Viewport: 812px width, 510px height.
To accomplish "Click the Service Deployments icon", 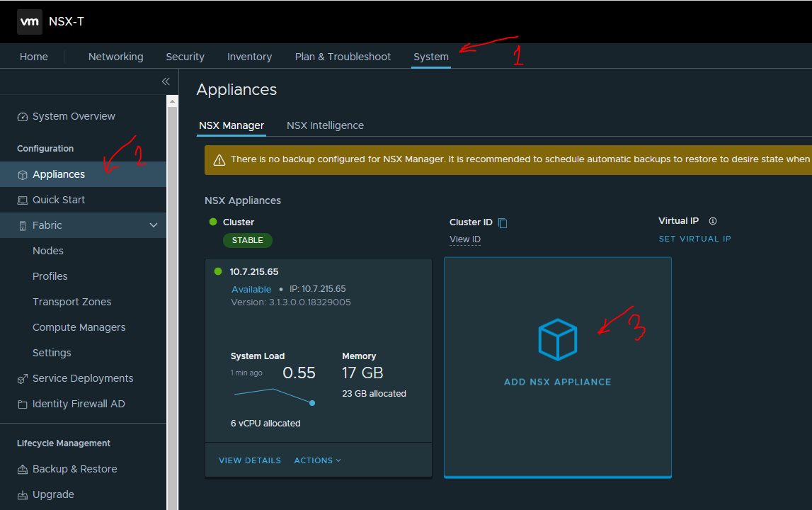I will point(22,379).
